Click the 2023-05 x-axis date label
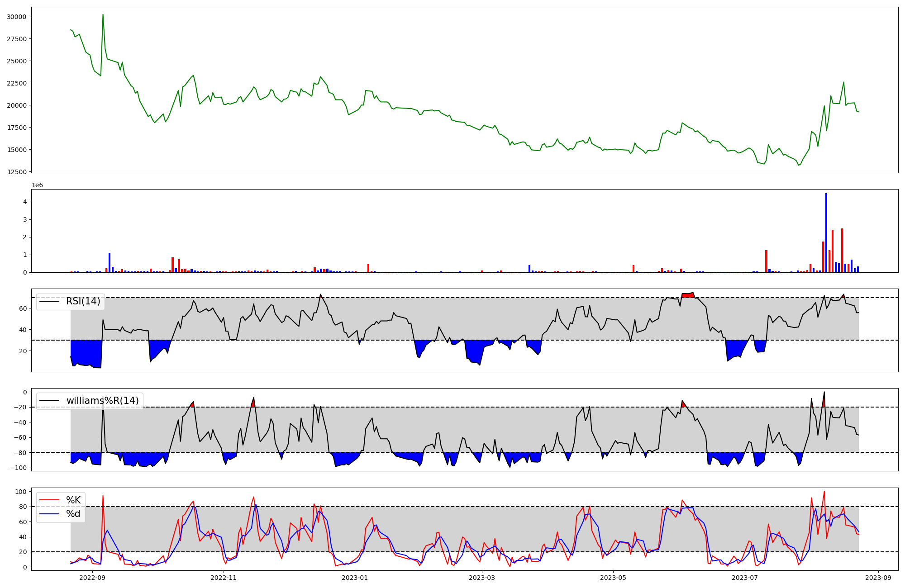The width and height of the screenshot is (905, 588). tap(613, 578)
